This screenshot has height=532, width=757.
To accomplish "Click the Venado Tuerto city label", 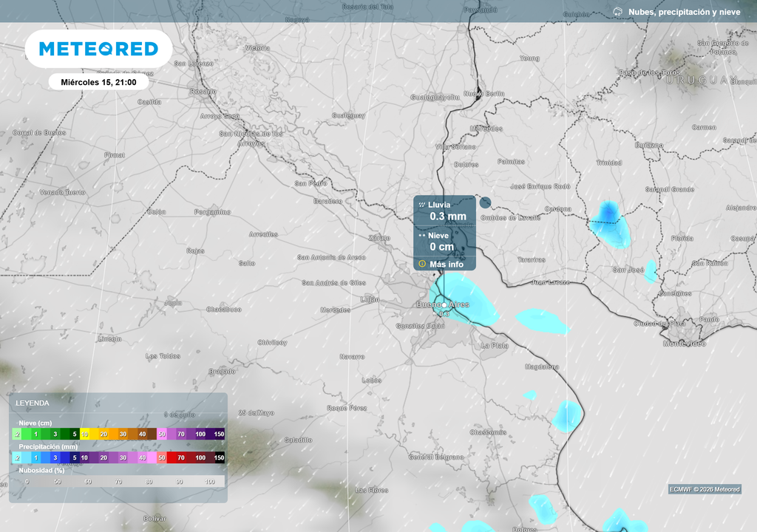I will pos(62,192).
